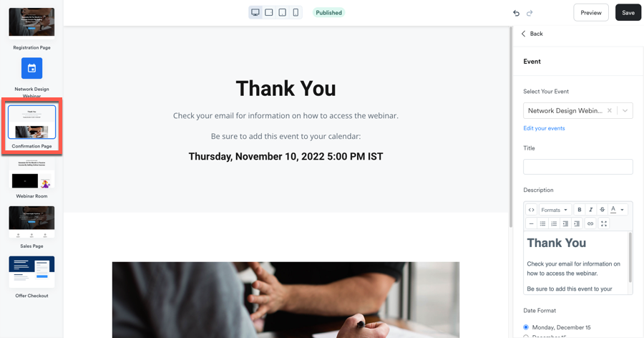Switch to mobile phone preview
This screenshot has width=644, height=338.
tap(296, 12)
